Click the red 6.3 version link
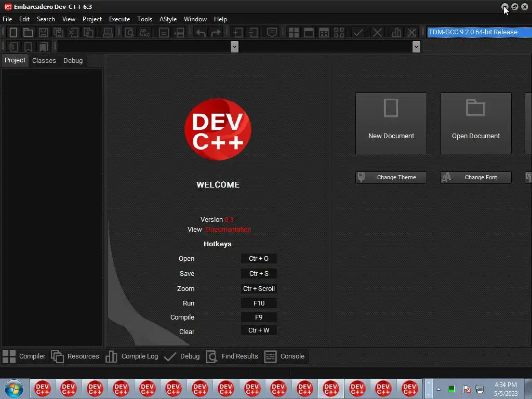The image size is (532, 399). [229, 220]
